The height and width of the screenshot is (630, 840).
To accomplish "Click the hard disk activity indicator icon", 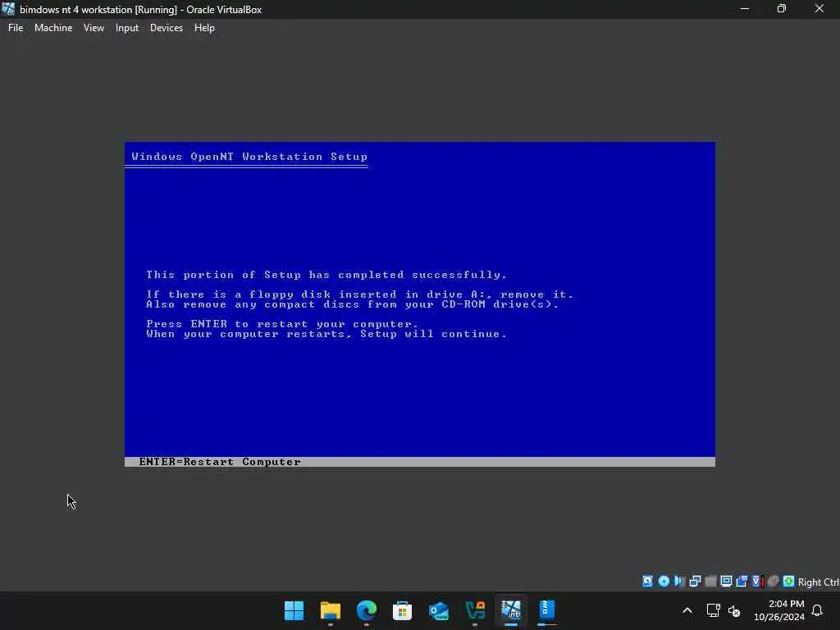I will pyautogui.click(x=648, y=582).
